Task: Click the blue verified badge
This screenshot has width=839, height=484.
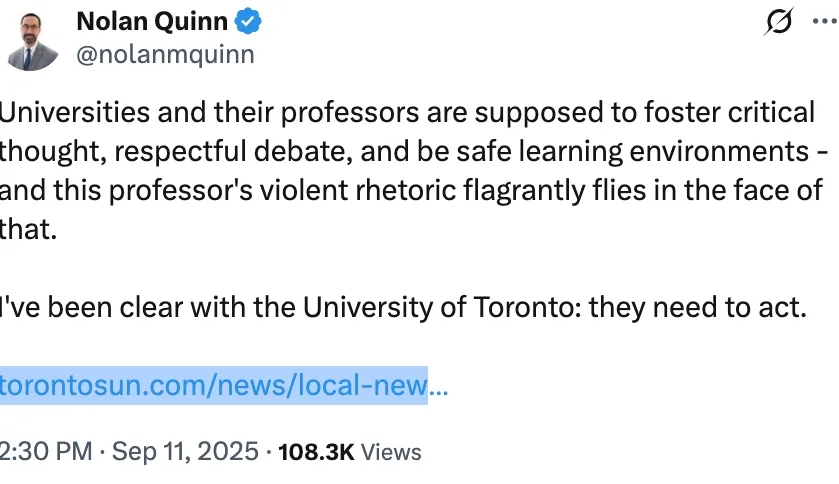Action: point(247,20)
